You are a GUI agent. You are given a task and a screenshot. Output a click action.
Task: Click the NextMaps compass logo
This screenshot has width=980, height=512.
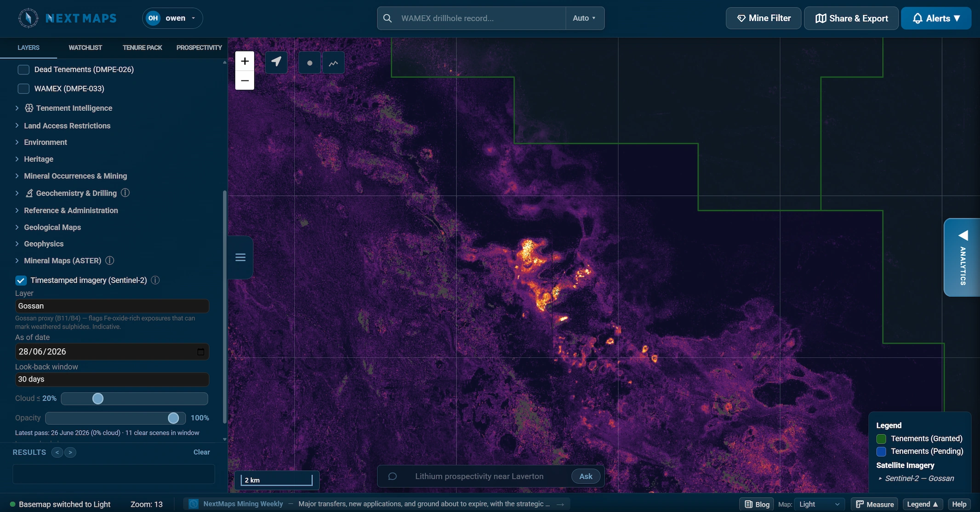coord(28,18)
